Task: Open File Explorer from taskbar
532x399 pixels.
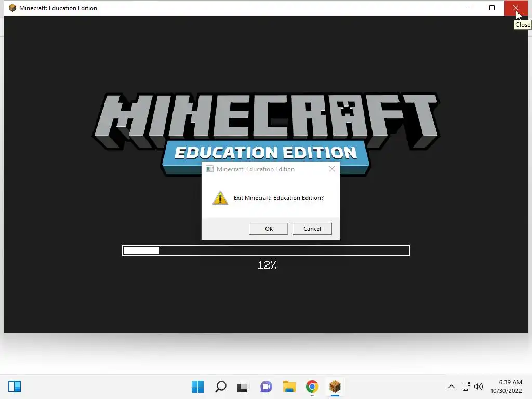Action: pyautogui.click(x=289, y=387)
